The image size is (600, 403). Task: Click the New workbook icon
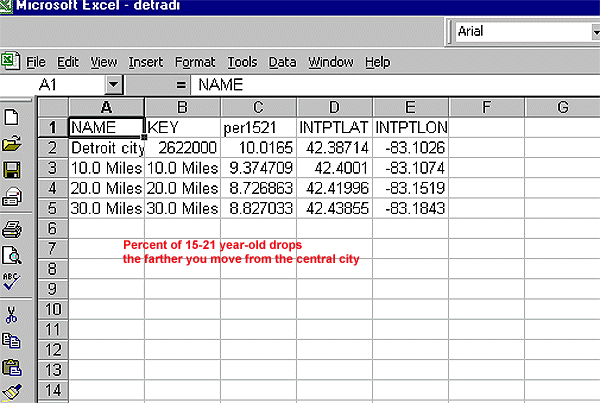(x=12, y=117)
